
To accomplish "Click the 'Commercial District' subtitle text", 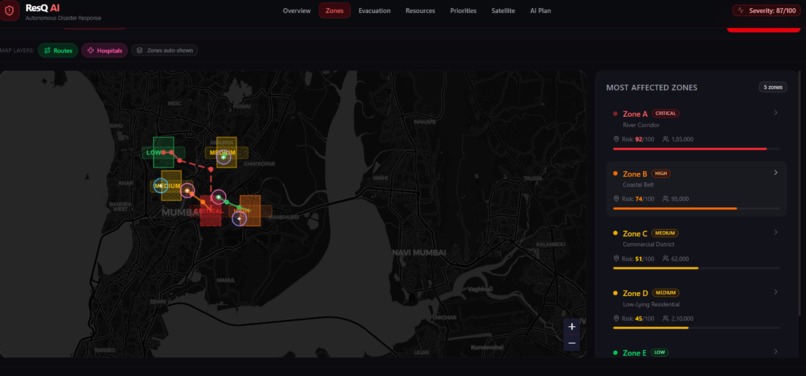I will (x=648, y=244).
